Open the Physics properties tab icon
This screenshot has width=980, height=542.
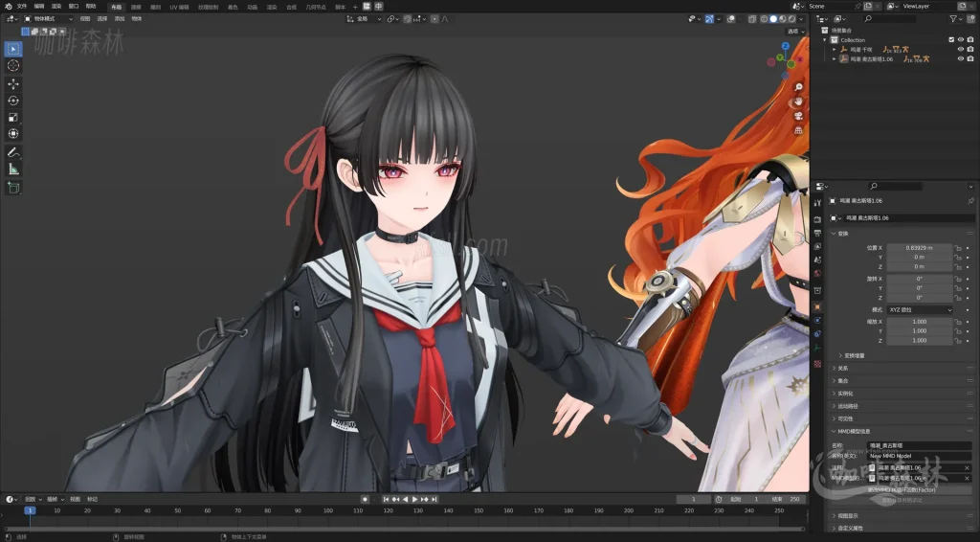pyautogui.click(x=817, y=321)
